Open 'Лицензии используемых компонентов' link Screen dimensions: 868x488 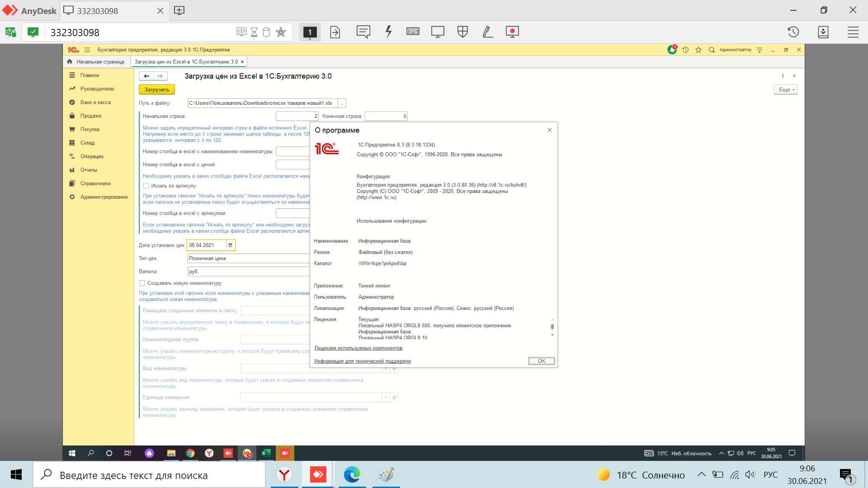point(358,348)
